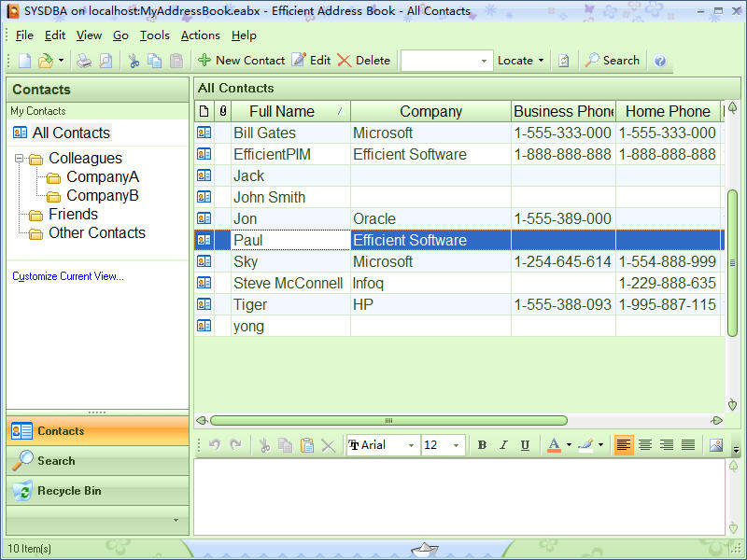Open the Recycle Bin pane
The width and height of the screenshot is (747, 560).
point(98,491)
